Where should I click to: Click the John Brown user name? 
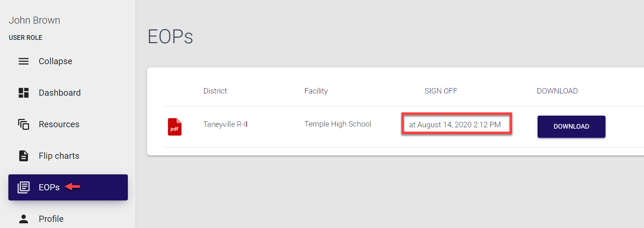pos(35,20)
